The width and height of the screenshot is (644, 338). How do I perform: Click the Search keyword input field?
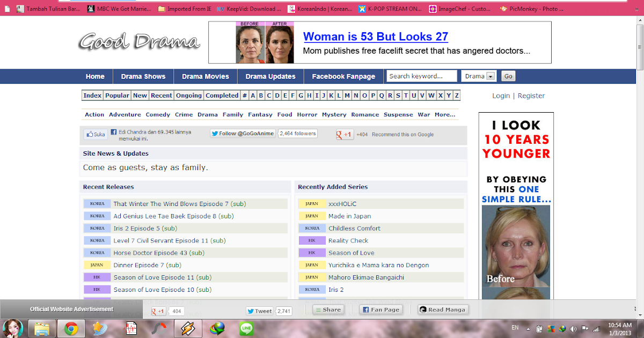click(x=422, y=76)
